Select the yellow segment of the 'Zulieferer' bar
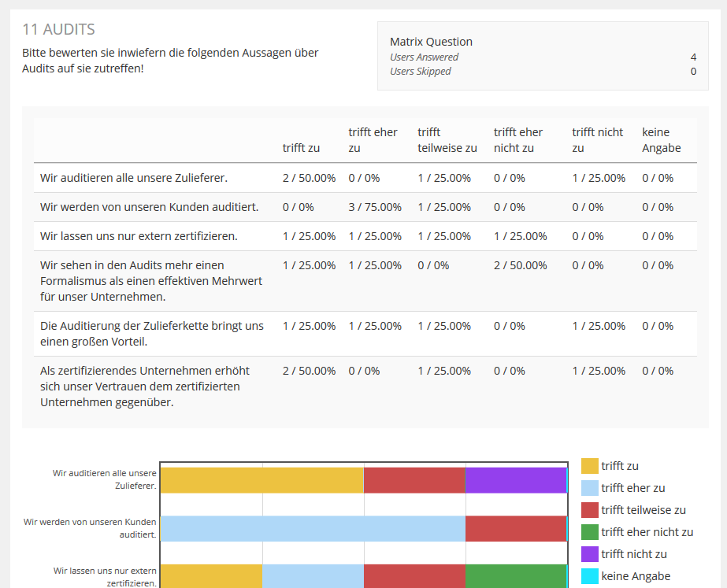 click(x=261, y=479)
